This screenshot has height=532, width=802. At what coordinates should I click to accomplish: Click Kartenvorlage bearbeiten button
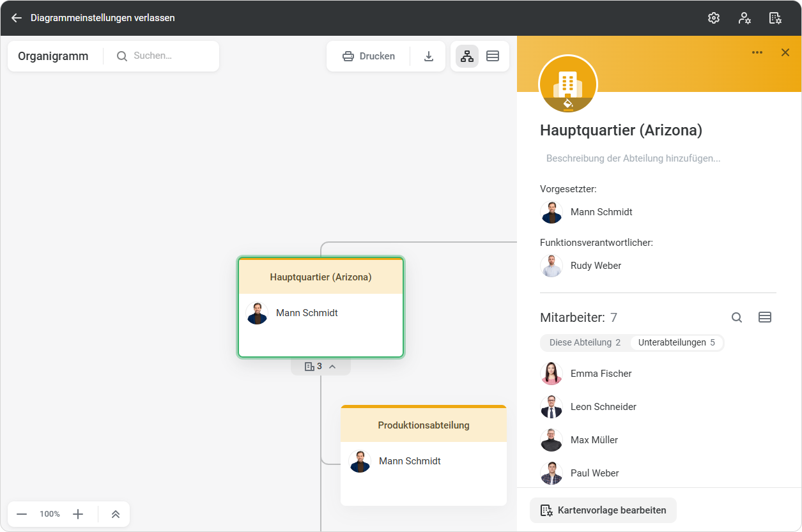pos(603,510)
